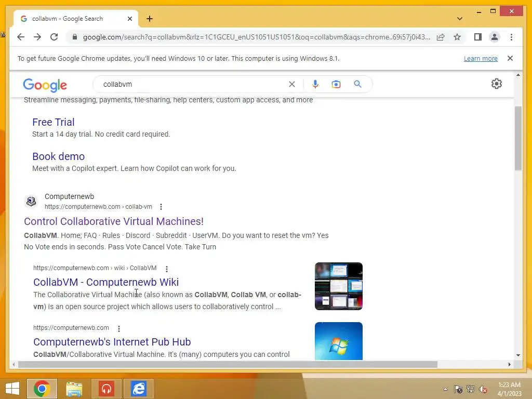
Task: Open more options for computernewb.com result
Action: tap(119, 328)
